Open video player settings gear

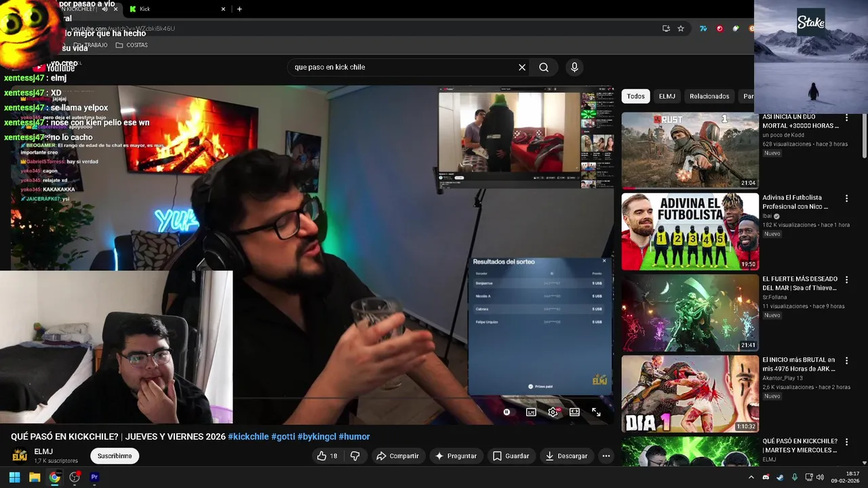point(553,412)
